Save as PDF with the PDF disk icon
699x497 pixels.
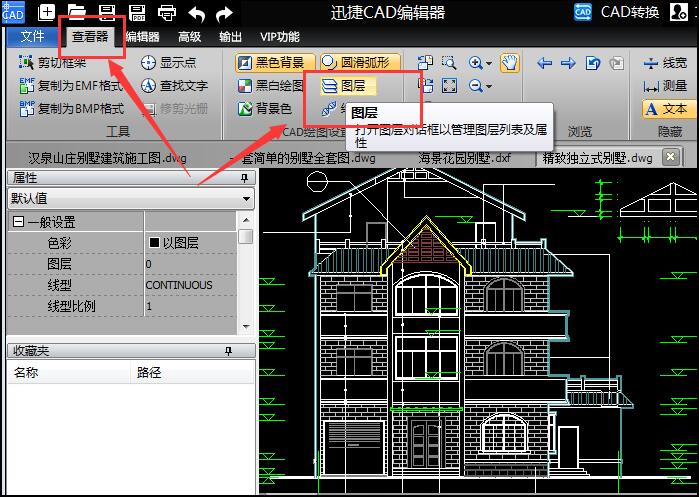click(x=137, y=12)
